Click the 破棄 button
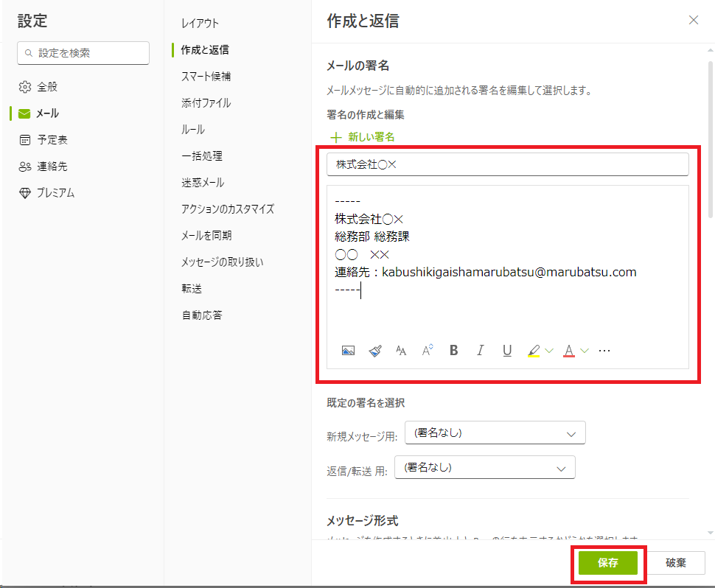Screen dimensions: 715x588 [x=675, y=563]
